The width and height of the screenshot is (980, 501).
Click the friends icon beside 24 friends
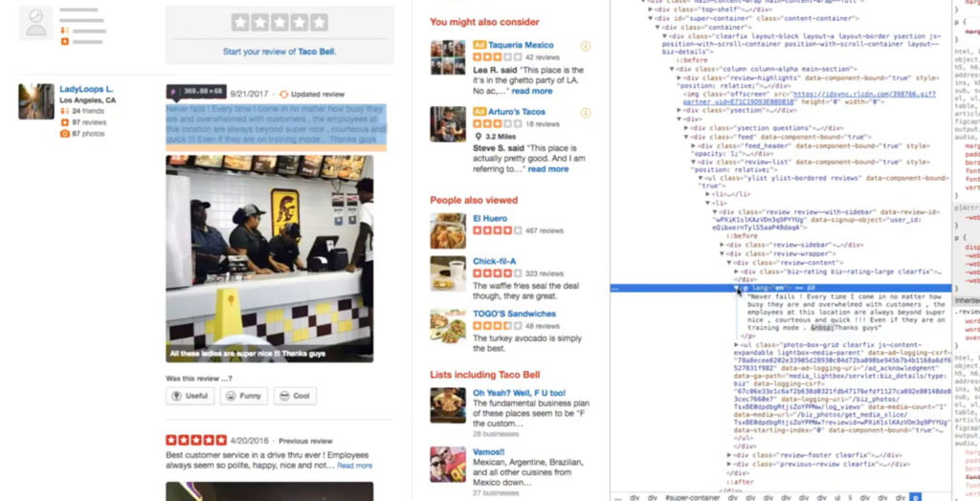(64, 111)
